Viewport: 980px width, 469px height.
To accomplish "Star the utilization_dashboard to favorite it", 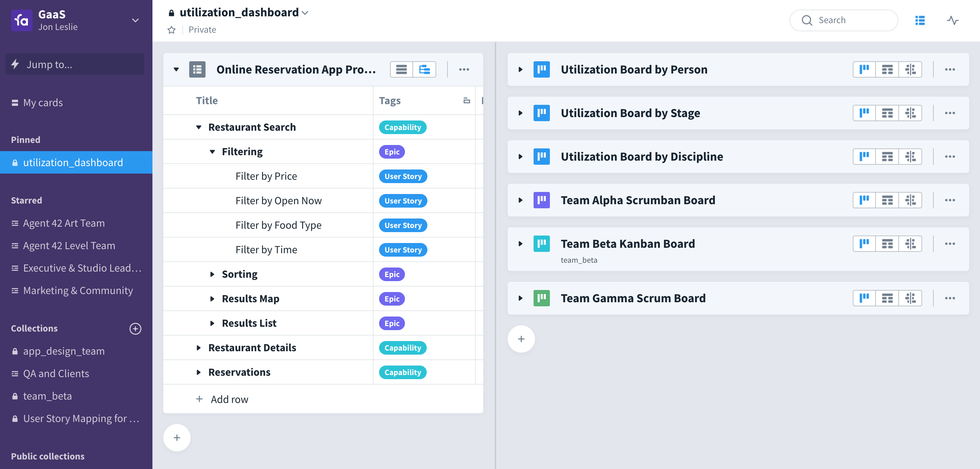I will [171, 29].
